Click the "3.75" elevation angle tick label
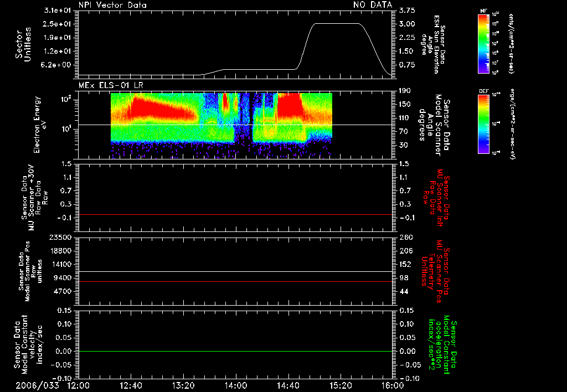The width and height of the screenshot is (567, 392). click(407, 11)
